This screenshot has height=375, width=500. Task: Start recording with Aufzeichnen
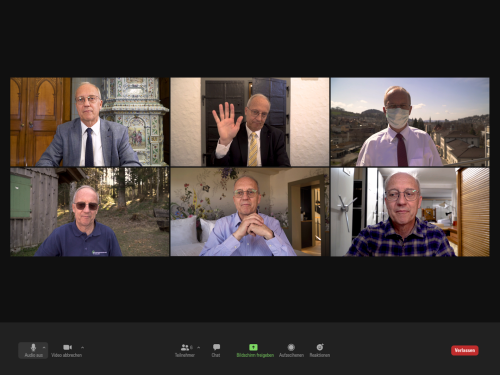(291, 350)
